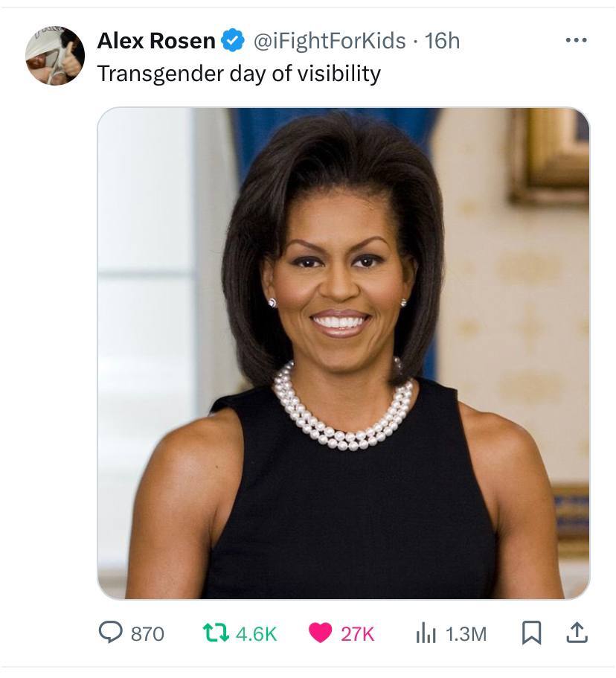Click the blue verified badge
This screenshot has width=616, height=678.
point(234,41)
